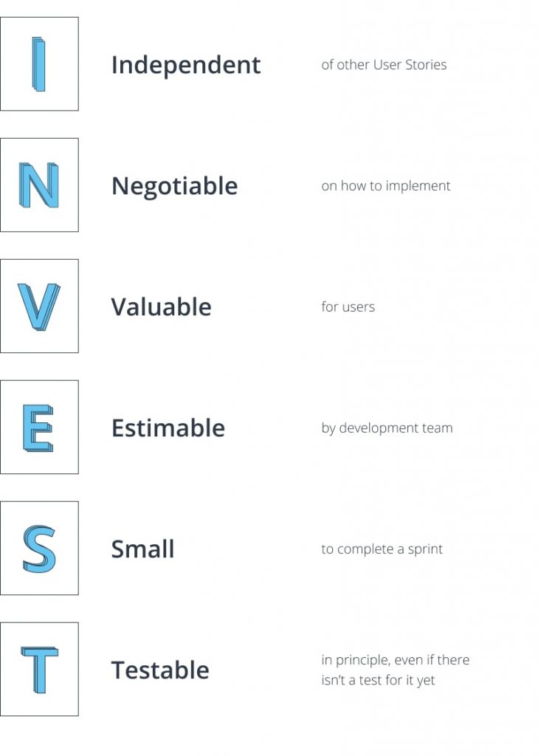The height and width of the screenshot is (756, 538).
Task: Click the blue letter T tile
Action: point(39,669)
